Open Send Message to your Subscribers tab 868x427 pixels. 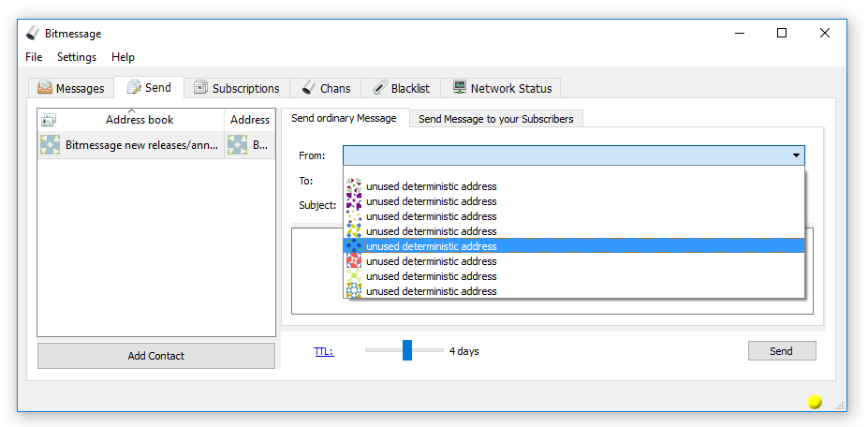(496, 119)
